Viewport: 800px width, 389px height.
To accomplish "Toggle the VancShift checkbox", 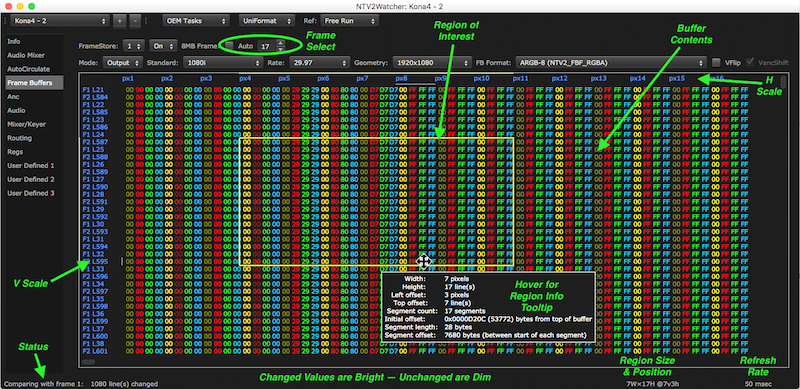I will [x=749, y=62].
